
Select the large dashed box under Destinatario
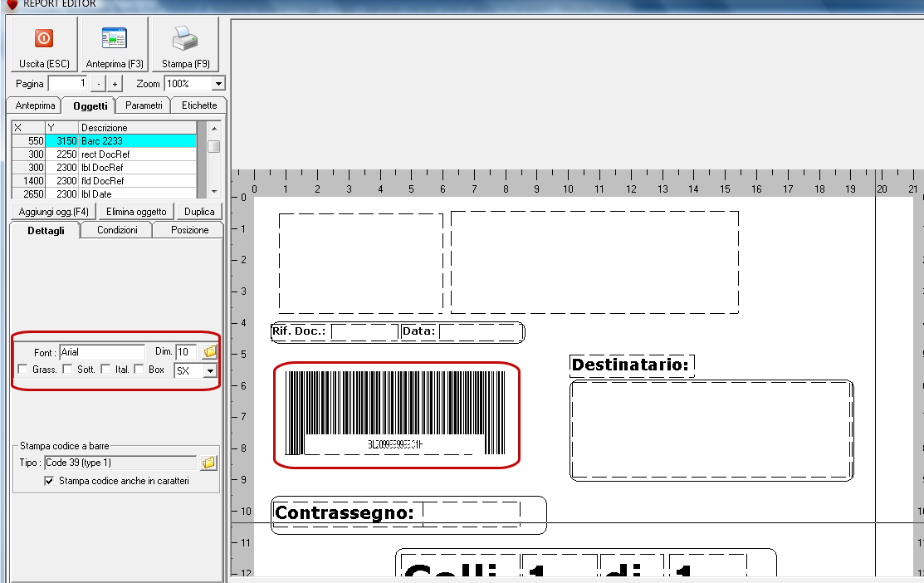[x=711, y=430]
